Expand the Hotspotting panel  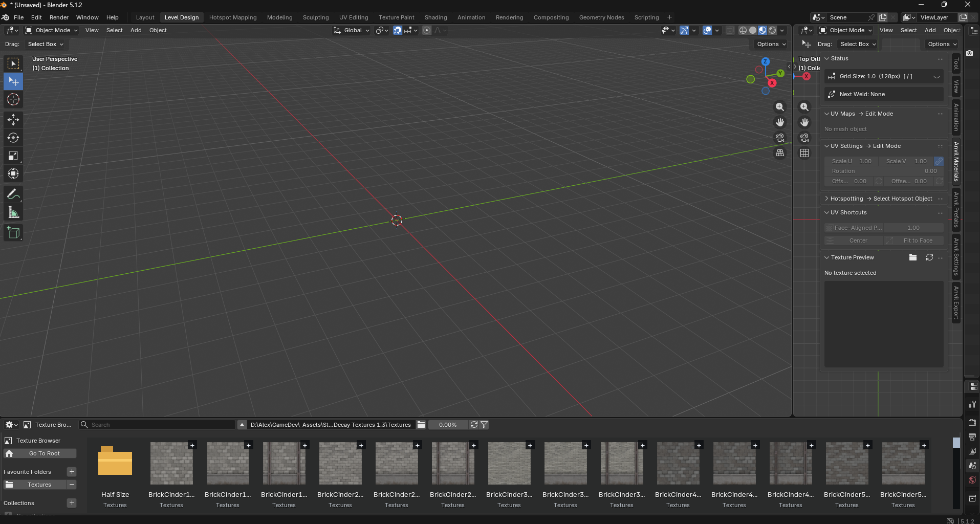point(826,199)
